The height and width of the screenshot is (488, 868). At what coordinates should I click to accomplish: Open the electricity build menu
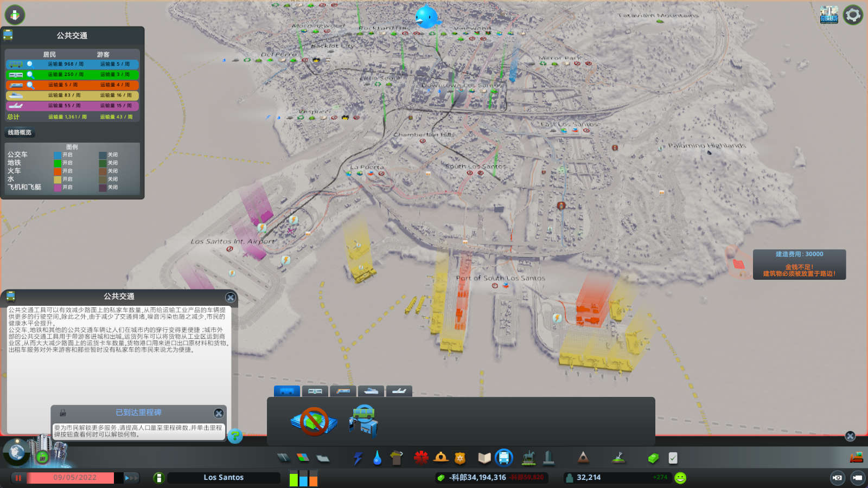click(358, 458)
